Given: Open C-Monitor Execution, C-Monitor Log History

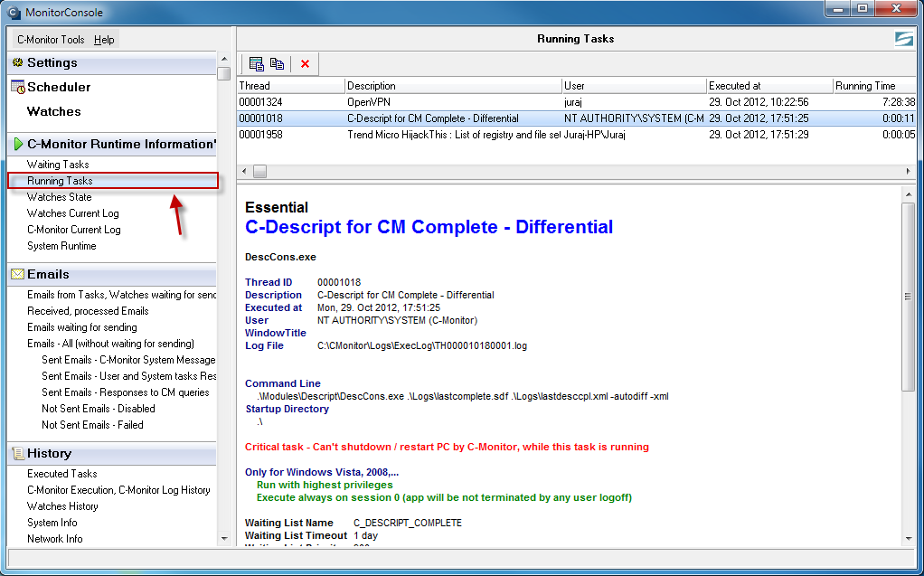Looking at the screenshot, I should coord(118,490).
